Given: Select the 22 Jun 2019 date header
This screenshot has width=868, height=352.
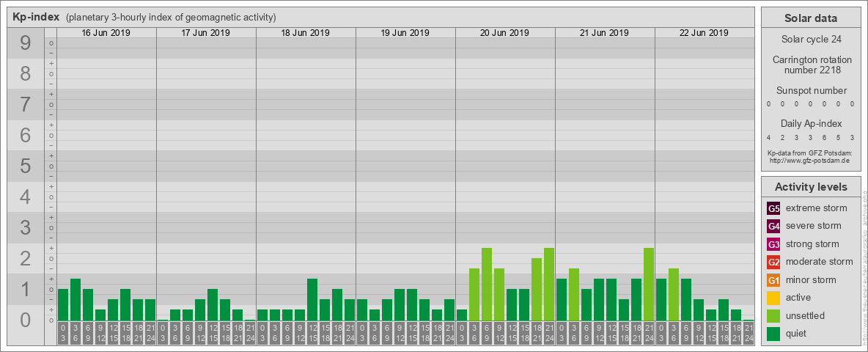Looking at the screenshot, I should (704, 33).
